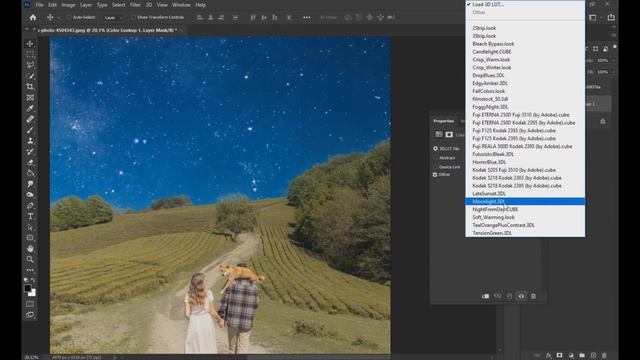Open the workspace layout switcher icon
This screenshot has width=640, height=360.
tap(593, 17)
